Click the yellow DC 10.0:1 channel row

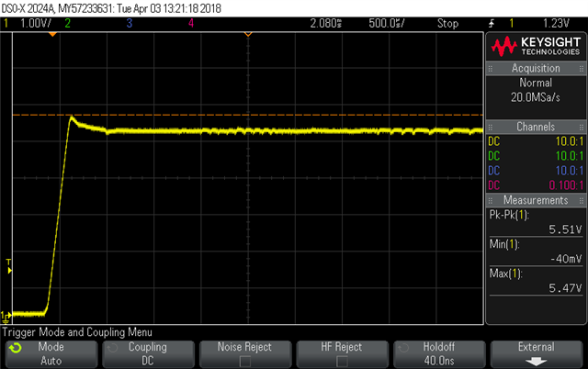pyautogui.click(x=536, y=141)
